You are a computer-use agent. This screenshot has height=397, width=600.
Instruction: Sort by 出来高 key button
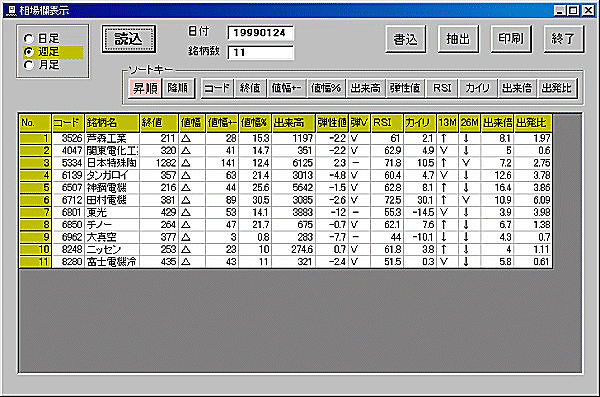pyautogui.click(x=366, y=88)
